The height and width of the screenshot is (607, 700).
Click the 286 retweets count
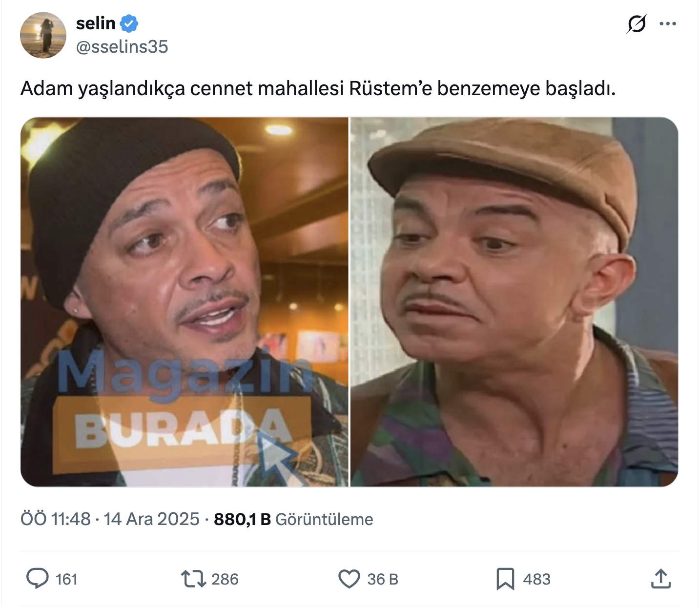[x=225, y=579]
